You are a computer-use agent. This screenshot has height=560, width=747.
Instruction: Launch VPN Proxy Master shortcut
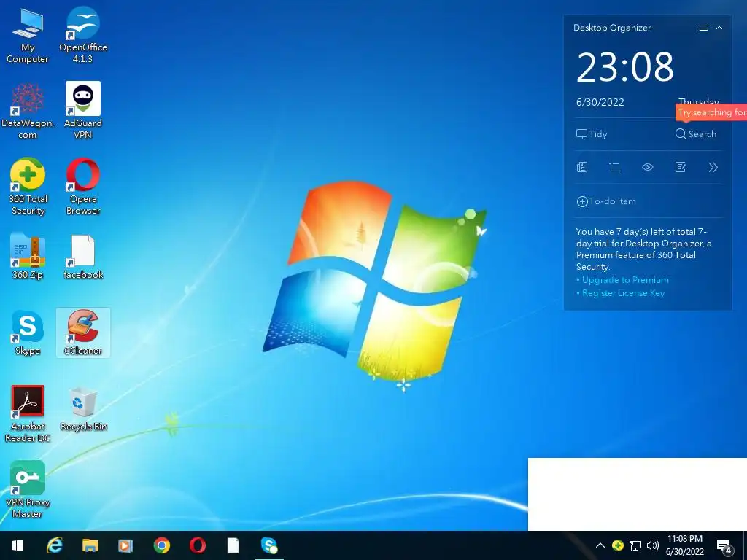28,489
